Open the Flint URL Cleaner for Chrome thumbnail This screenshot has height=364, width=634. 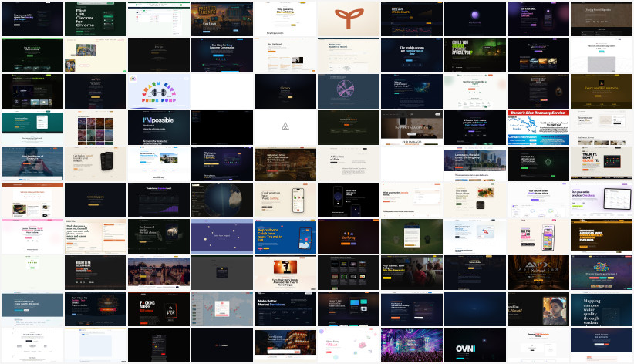point(96,19)
